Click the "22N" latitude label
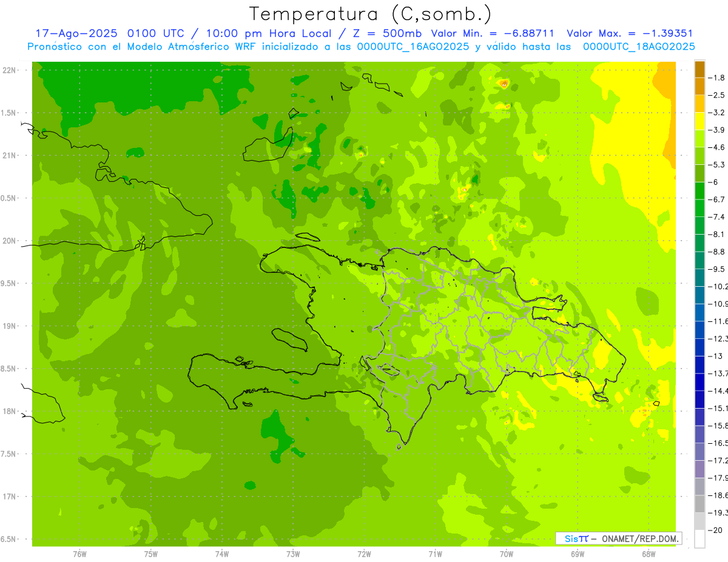 point(10,70)
